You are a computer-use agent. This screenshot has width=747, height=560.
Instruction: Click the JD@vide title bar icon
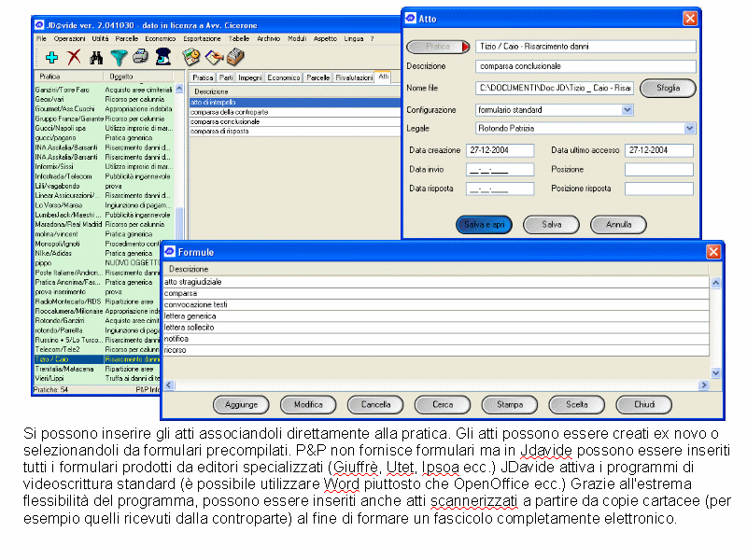pos(39,25)
